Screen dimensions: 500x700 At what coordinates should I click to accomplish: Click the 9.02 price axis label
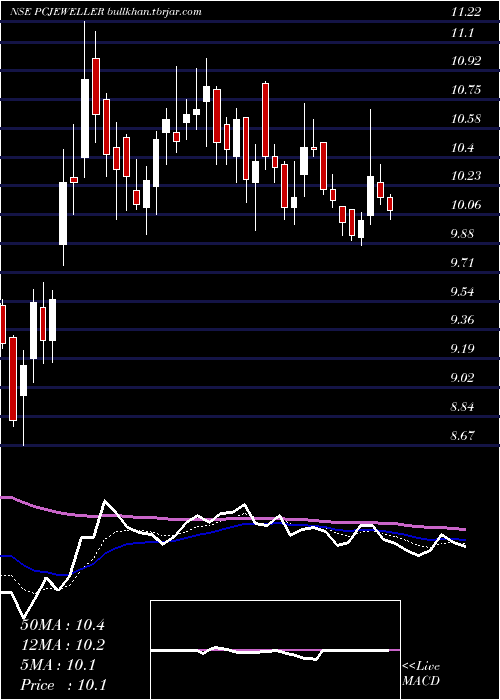pos(463,378)
